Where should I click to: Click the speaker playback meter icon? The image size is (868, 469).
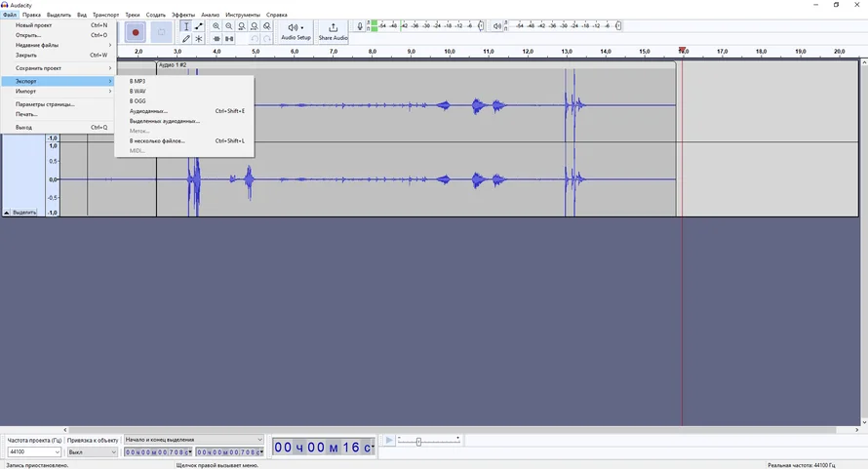coord(497,26)
